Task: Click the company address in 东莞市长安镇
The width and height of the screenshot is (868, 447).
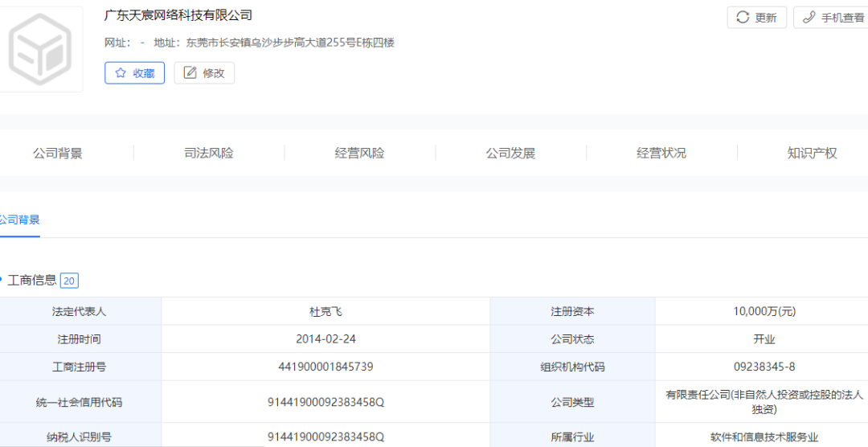Action: click(290, 43)
